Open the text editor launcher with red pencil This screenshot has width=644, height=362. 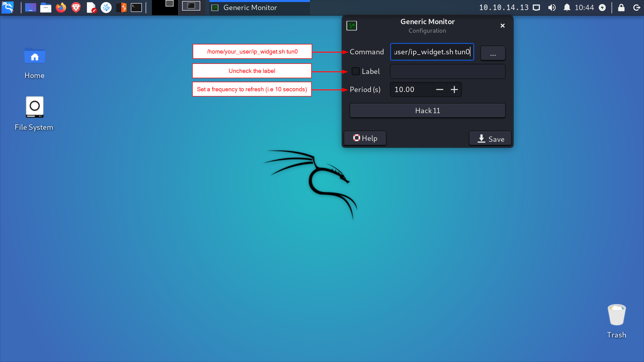pyautogui.click(x=91, y=8)
